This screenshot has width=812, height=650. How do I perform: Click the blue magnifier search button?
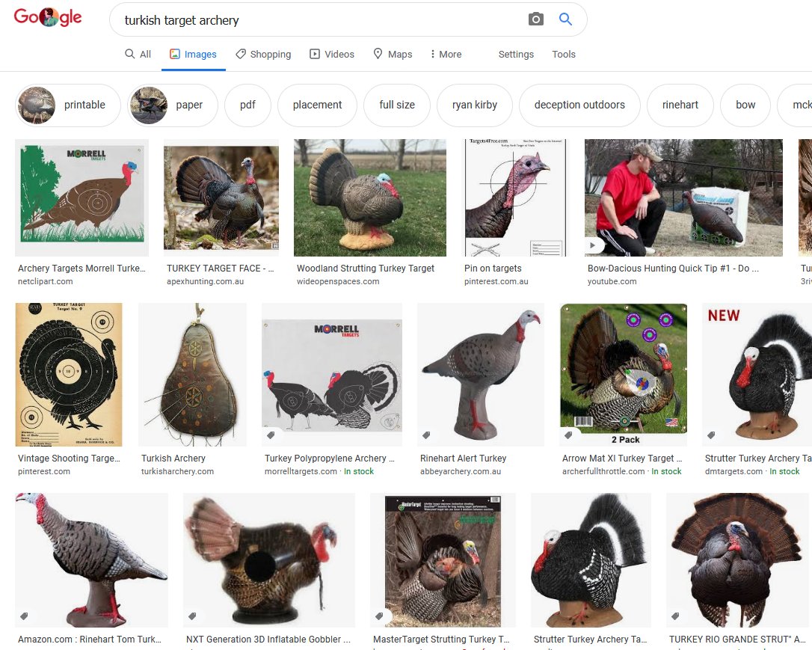tap(565, 19)
